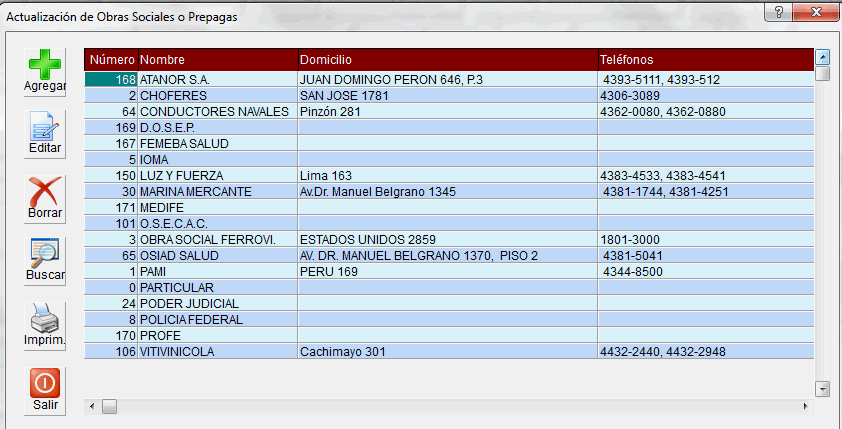Click the green plus Agregar icon
Image resolution: width=842 pixels, height=429 pixels.
click(x=45, y=72)
